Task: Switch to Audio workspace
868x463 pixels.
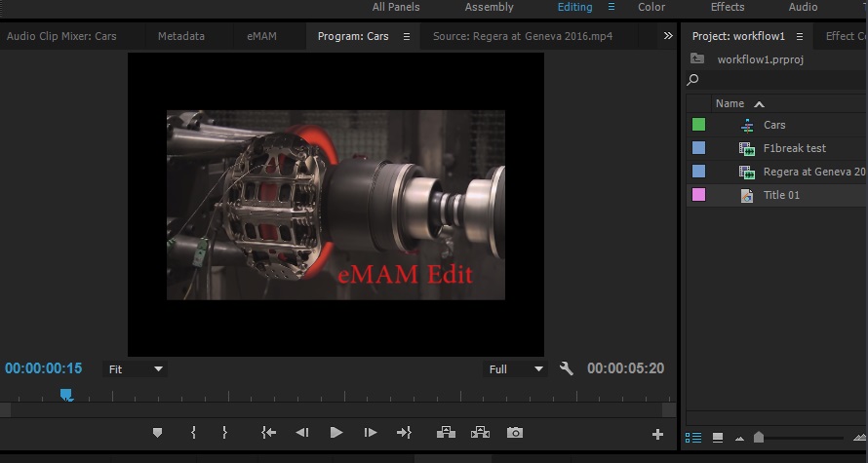Action: pos(803,7)
